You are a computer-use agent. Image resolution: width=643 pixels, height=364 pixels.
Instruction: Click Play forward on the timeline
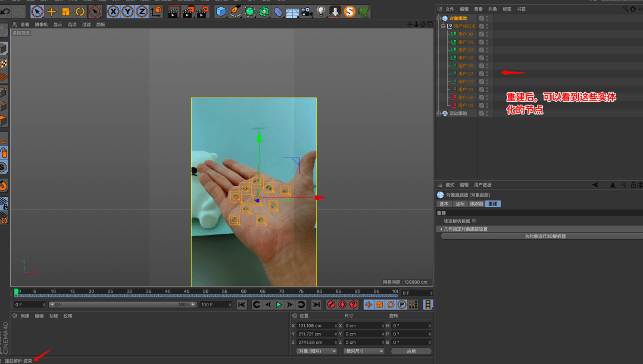click(279, 305)
